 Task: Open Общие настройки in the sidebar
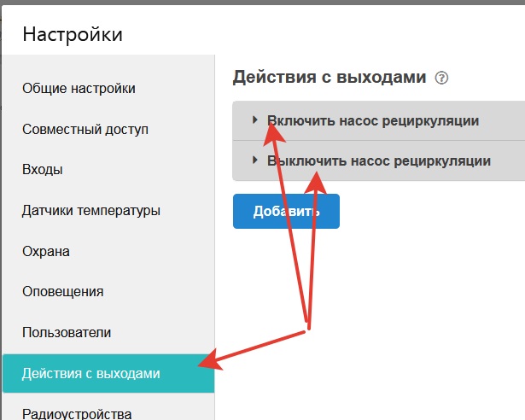(79, 88)
